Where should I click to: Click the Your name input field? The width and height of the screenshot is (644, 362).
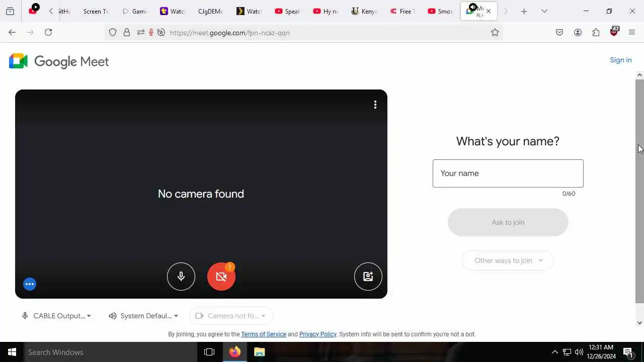pyautogui.click(x=508, y=173)
